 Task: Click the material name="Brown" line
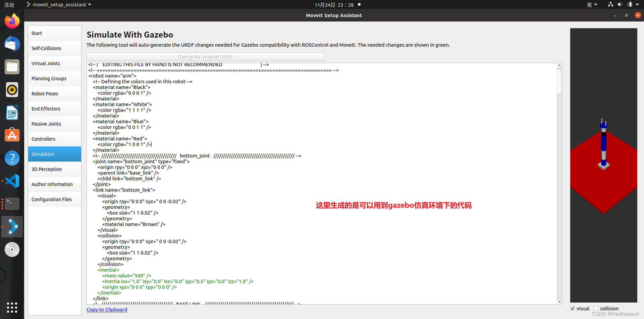133,224
